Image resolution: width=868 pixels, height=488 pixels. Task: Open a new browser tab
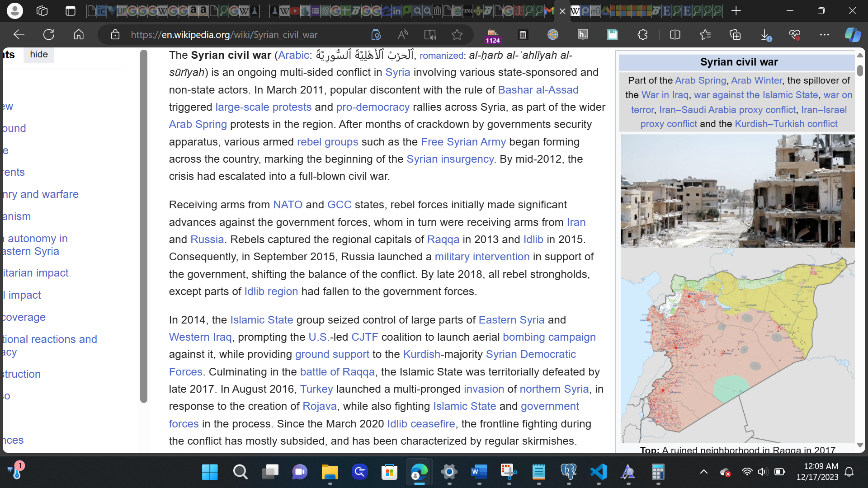tap(736, 11)
